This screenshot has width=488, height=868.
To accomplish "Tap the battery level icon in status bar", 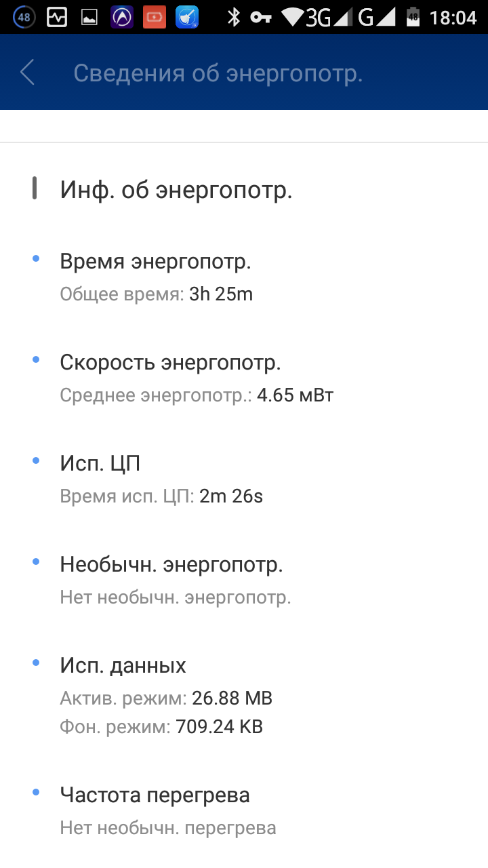I will point(413,18).
